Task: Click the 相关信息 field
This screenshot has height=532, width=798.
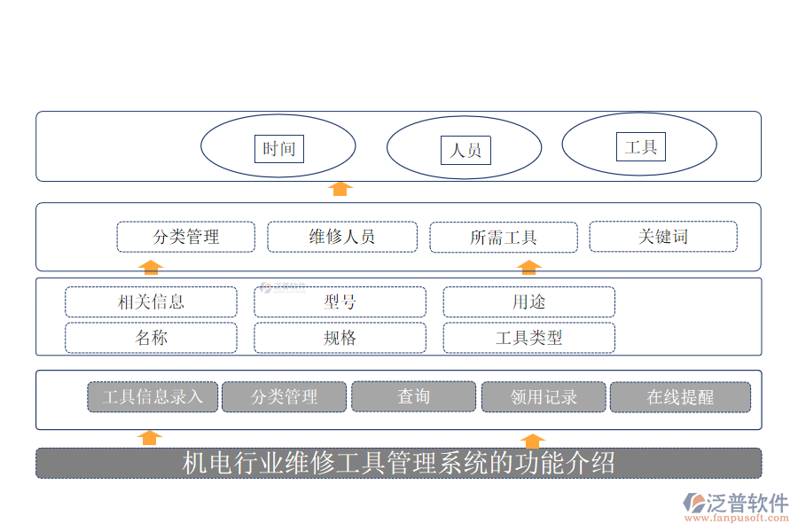Action: tap(151, 301)
